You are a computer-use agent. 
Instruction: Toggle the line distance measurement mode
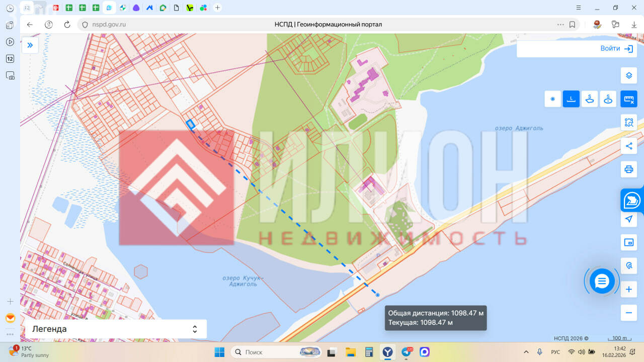[571, 99]
